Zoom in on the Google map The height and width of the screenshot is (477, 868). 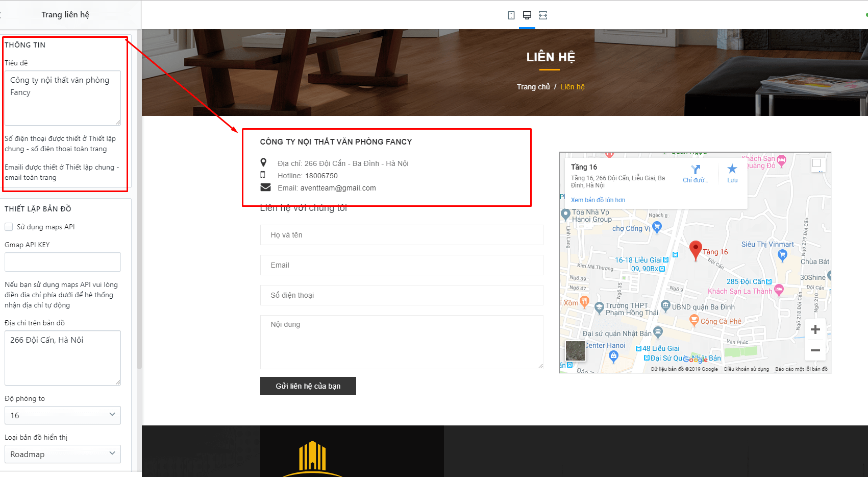(815, 329)
